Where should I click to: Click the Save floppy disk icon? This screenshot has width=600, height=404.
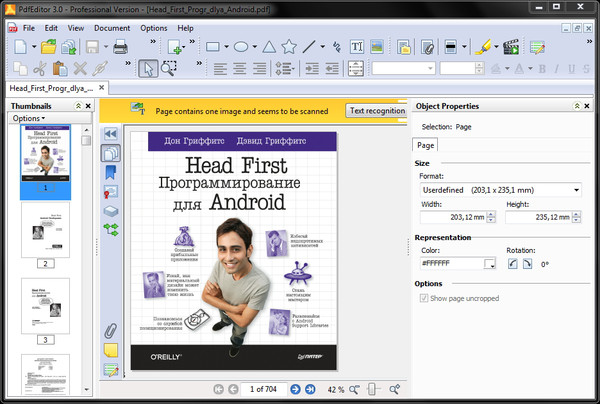coord(92,47)
